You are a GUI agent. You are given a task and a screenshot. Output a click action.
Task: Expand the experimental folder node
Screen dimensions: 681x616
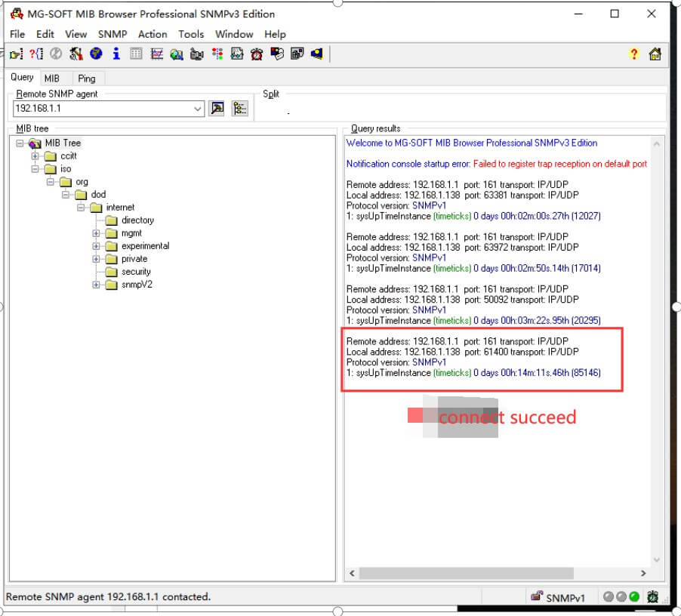(96, 246)
